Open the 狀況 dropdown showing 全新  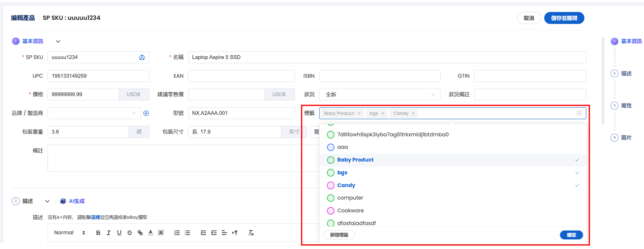tap(380, 94)
